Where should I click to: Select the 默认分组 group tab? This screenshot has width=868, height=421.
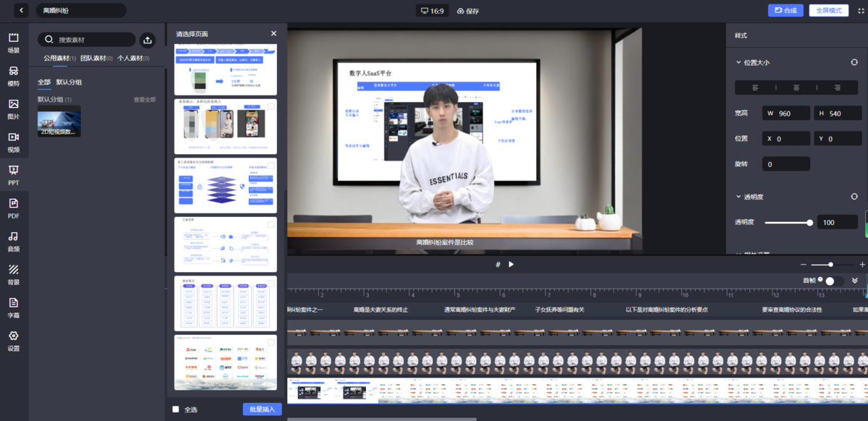(x=69, y=82)
